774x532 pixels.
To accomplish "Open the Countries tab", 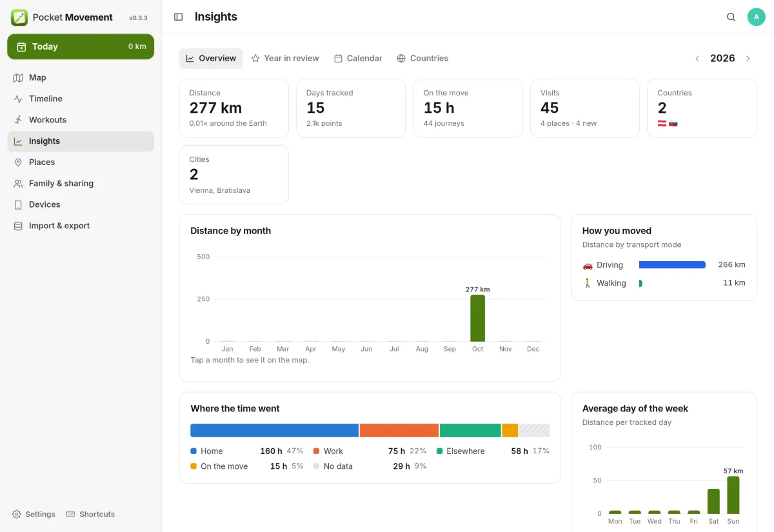I will tap(422, 58).
